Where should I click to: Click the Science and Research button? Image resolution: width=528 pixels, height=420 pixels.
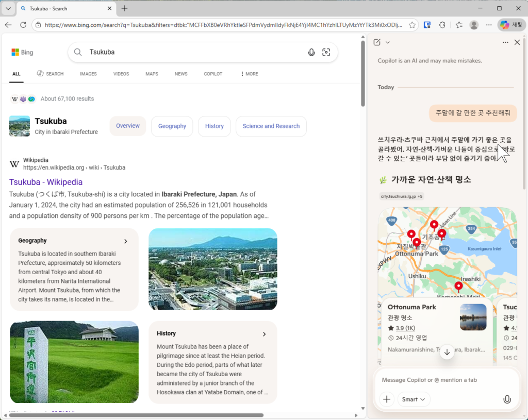click(271, 126)
